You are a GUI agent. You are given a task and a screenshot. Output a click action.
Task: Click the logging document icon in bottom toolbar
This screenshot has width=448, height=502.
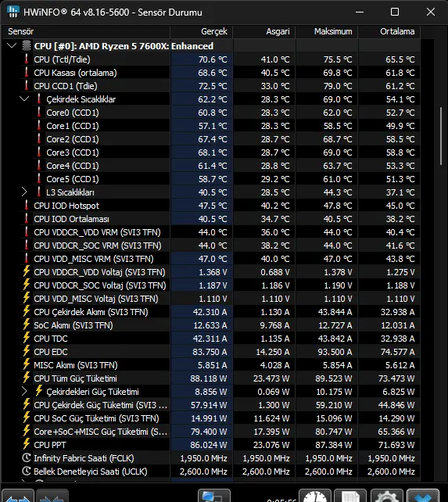(x=350, y=496)
